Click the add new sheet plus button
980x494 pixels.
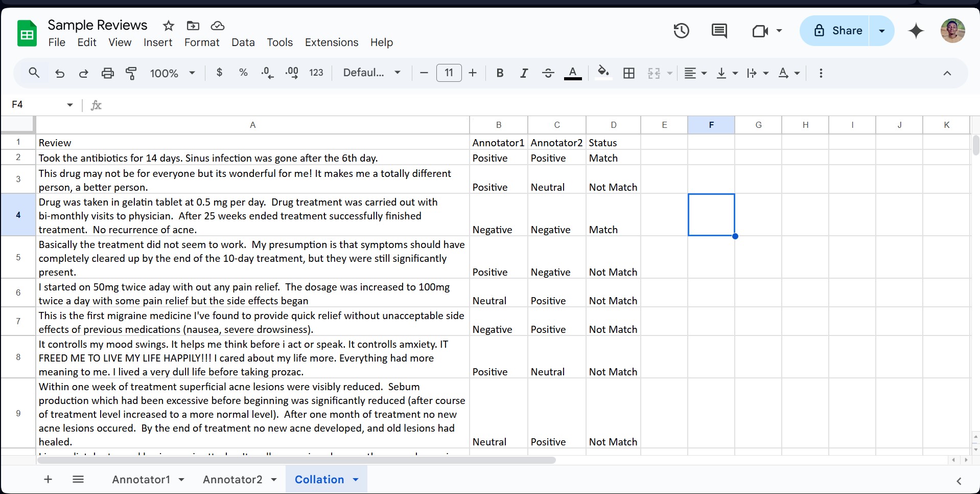(48, 479)
